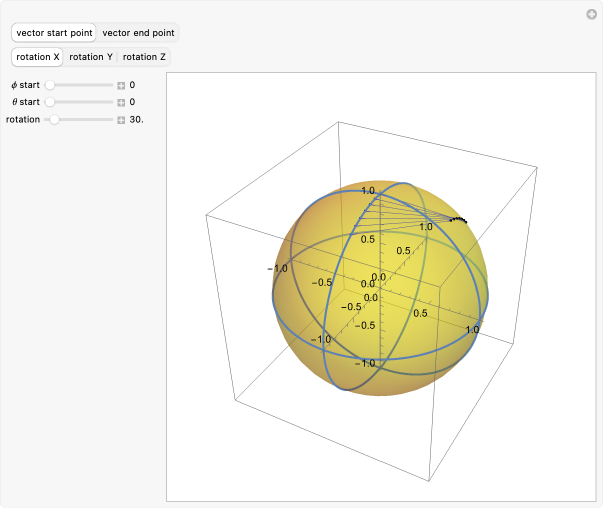Screen dimensions: 603x509
Task: Expand φ start slider controls with plus icon
Action: click(121, 85)
